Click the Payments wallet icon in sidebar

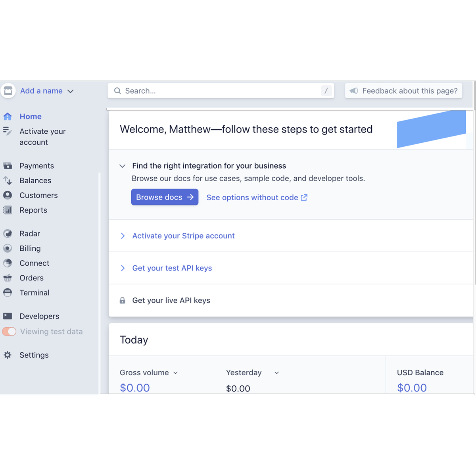(x=8, y=166)
